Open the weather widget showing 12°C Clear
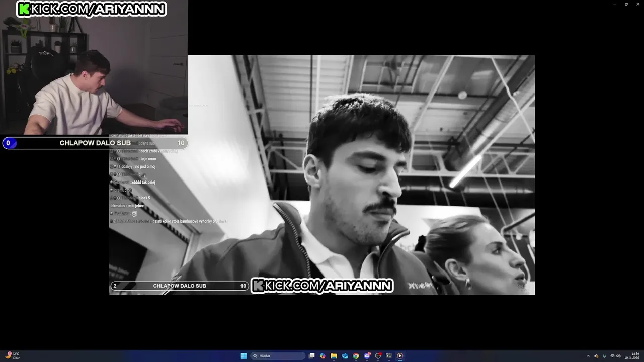The height and width of the screenshot is (362, 644). click(x=13, y=356)
